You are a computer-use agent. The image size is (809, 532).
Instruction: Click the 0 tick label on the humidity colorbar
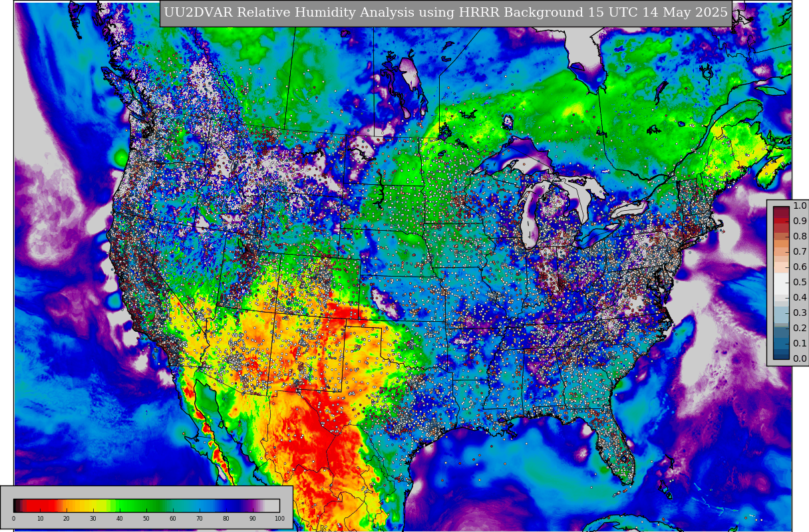(13, 518)
